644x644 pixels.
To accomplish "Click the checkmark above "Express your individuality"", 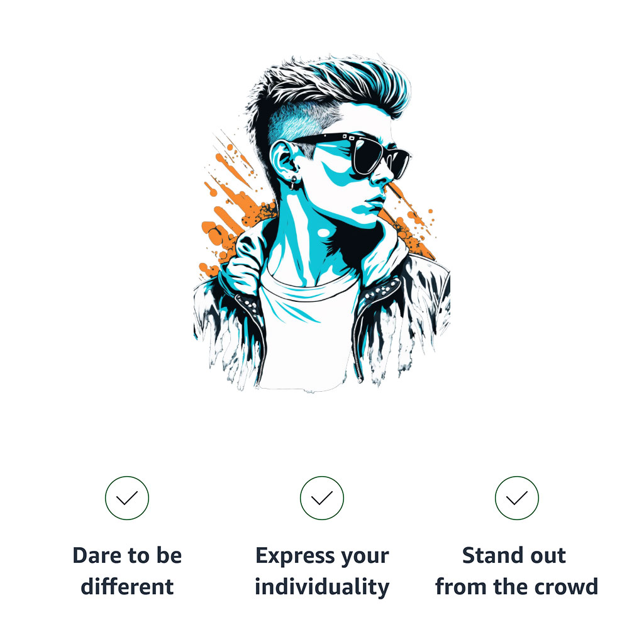I will pos(322,498).
